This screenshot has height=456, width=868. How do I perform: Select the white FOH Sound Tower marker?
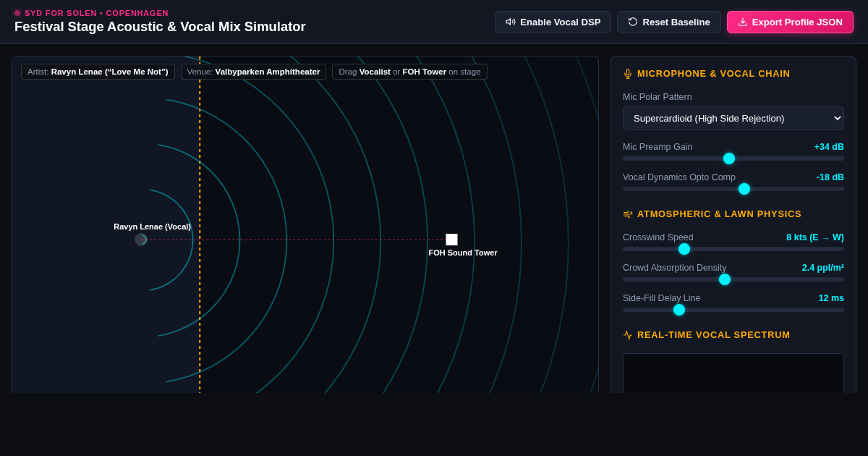pos(451,240)
